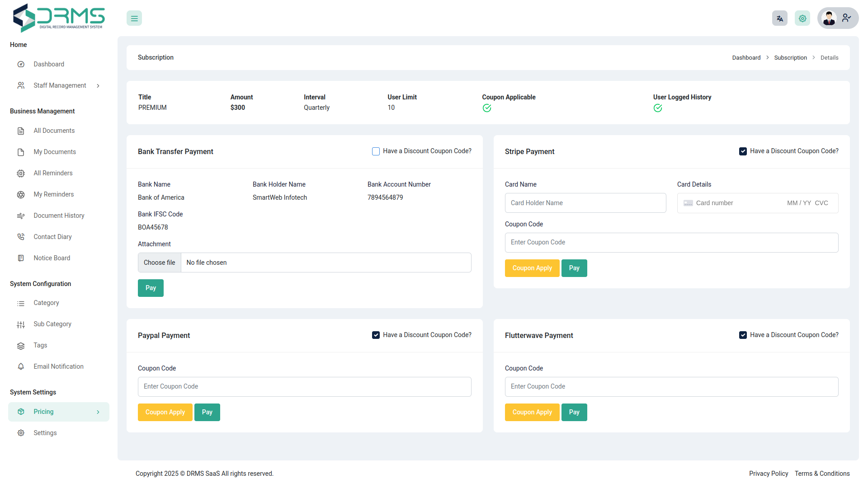This screenshot has height=488, width=868.
Task: Disable discount coupon for Flutterwave Payment
Action: click(x=743, y=335)
